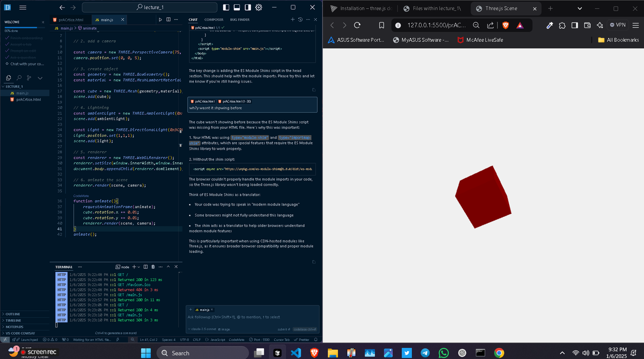Toggle the AI pane layout icon
The image size is (644, 359).
[248, 8]
